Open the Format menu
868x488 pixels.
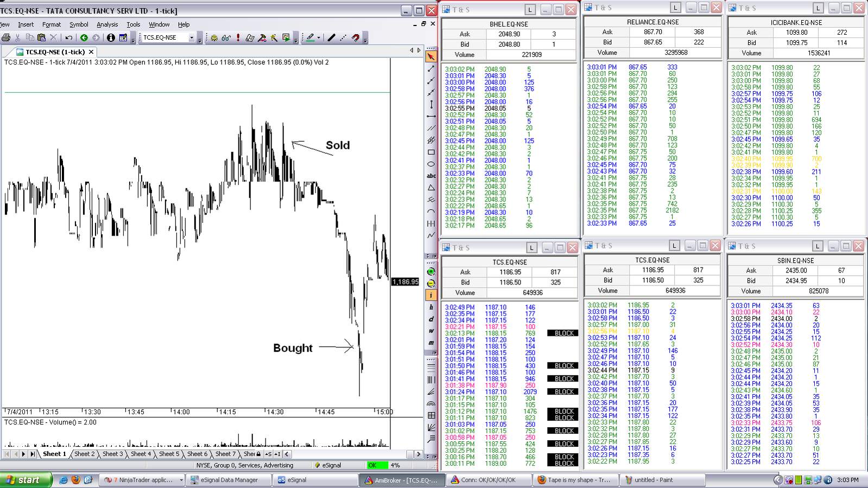(52, 24)
